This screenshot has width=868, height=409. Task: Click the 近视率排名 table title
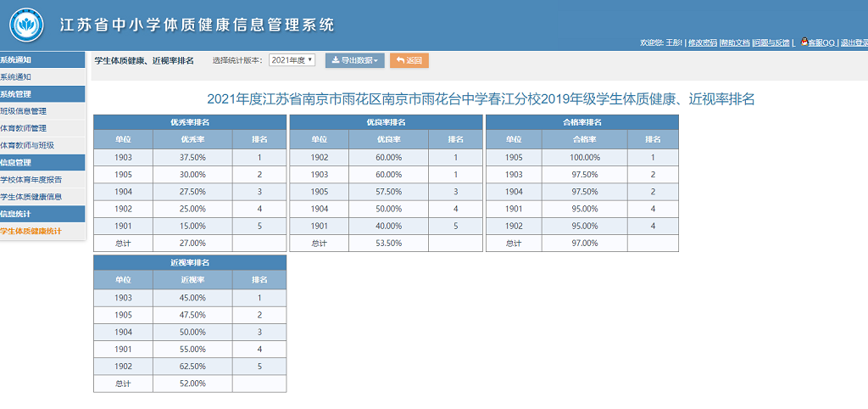[x=190, y=262]
